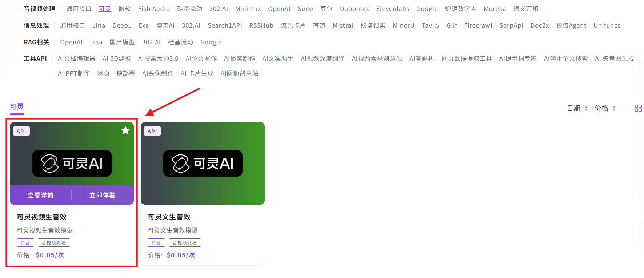This screenshot has width=644, height=278.
Task: Select 微软 filter
Action: pyautogui.click(x=125, y=9)
